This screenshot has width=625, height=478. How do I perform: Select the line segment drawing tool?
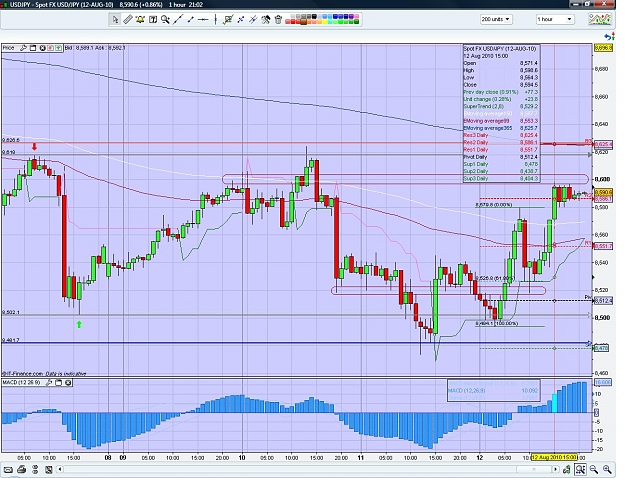191,19
